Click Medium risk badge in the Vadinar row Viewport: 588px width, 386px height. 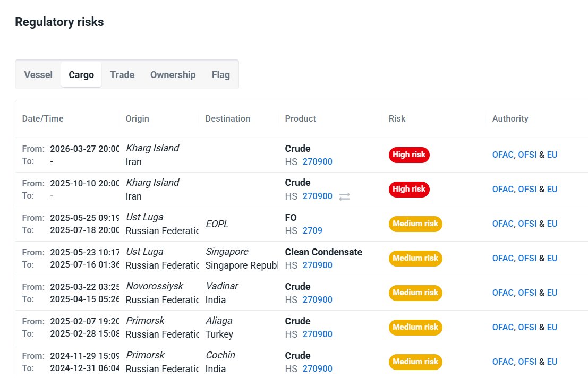[x=415, y=293]
